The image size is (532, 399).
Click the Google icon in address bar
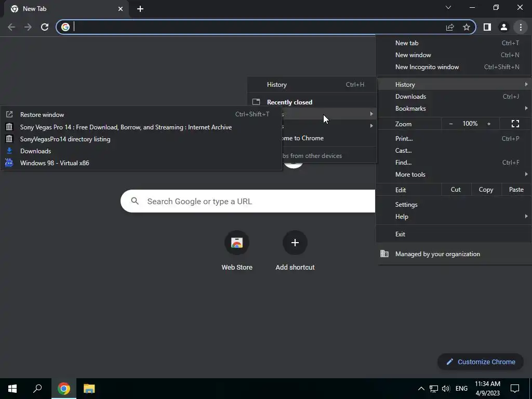click(x=65, y=27)
